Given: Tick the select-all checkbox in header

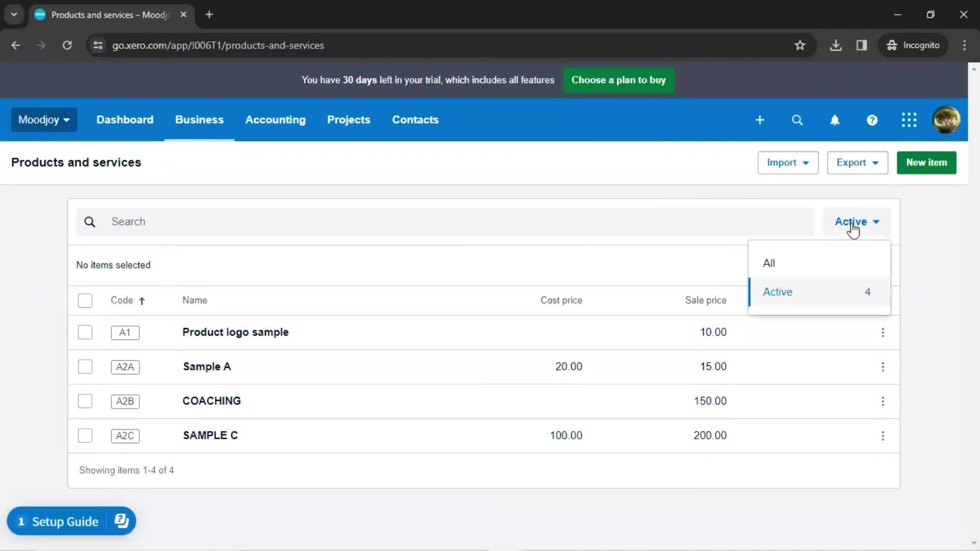Looking at the screenshot, I should click(x=85, y=300).
